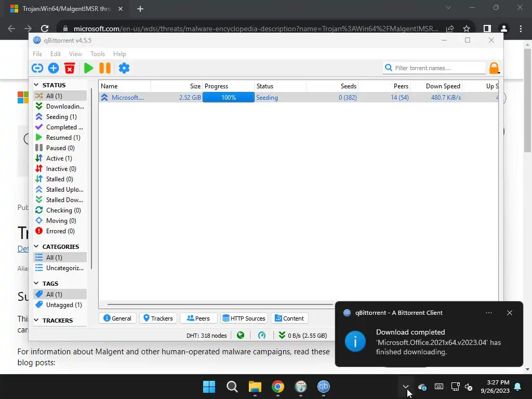Select All (1) under Tags
Image resolution: width=532 pixels, height=399 pixels.
pyautogui.click(x=60, y=295)
